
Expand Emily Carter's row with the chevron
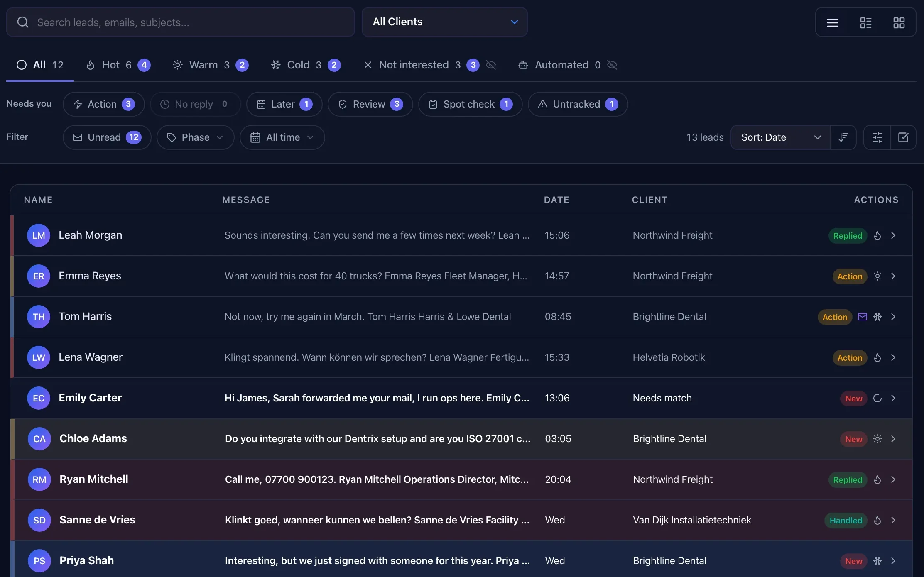pos(893,398)
